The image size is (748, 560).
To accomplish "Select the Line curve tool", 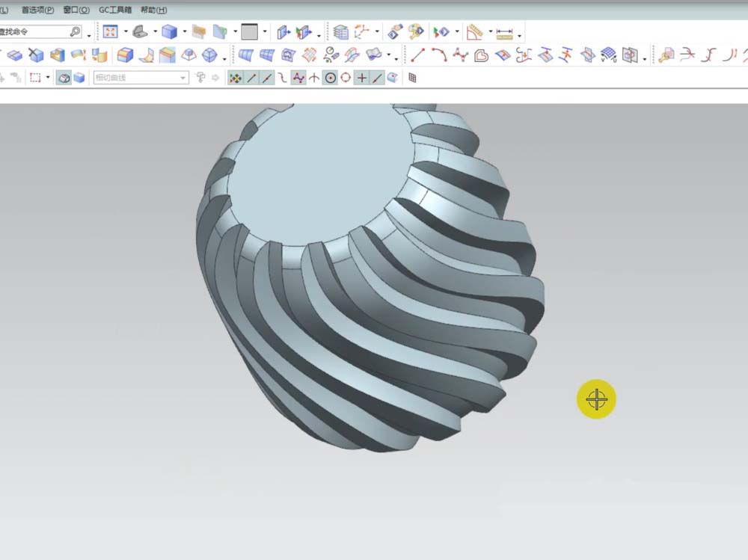I will point(417,55).
